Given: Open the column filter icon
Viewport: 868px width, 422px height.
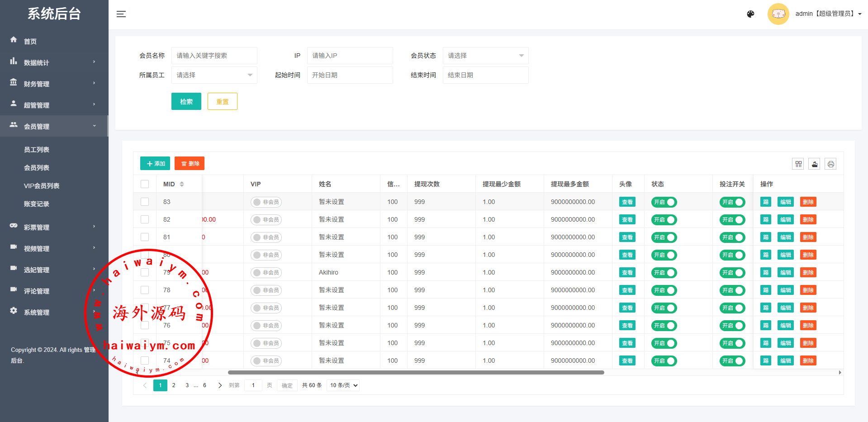Looking at the screenshot, I should click(798, 164).
